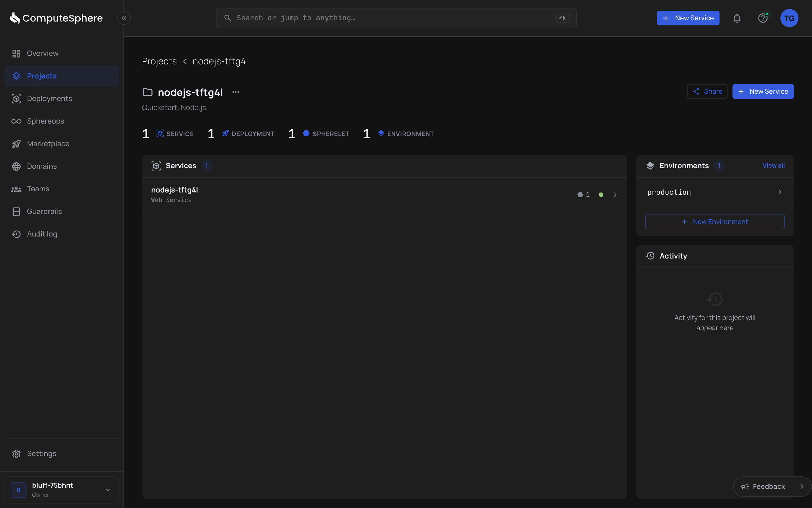This screenshot has height=508, width=812.
Task: Open Marketplace in the sidebar
Action: pyautogui.click(x=62, y=144)
